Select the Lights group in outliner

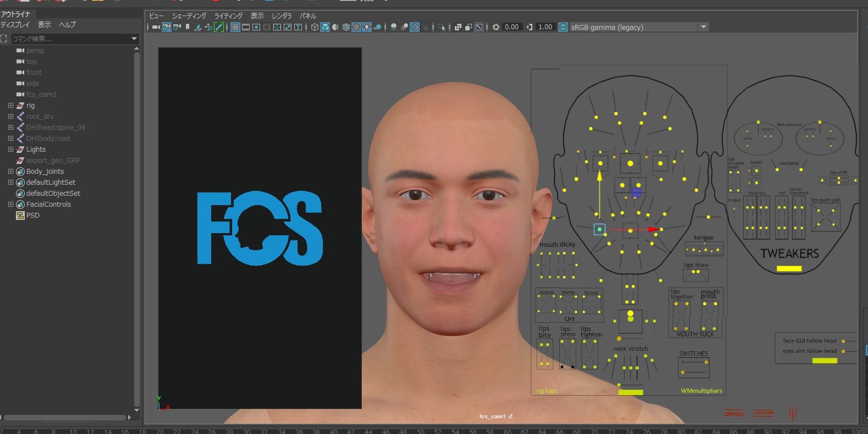click(36, 149)
